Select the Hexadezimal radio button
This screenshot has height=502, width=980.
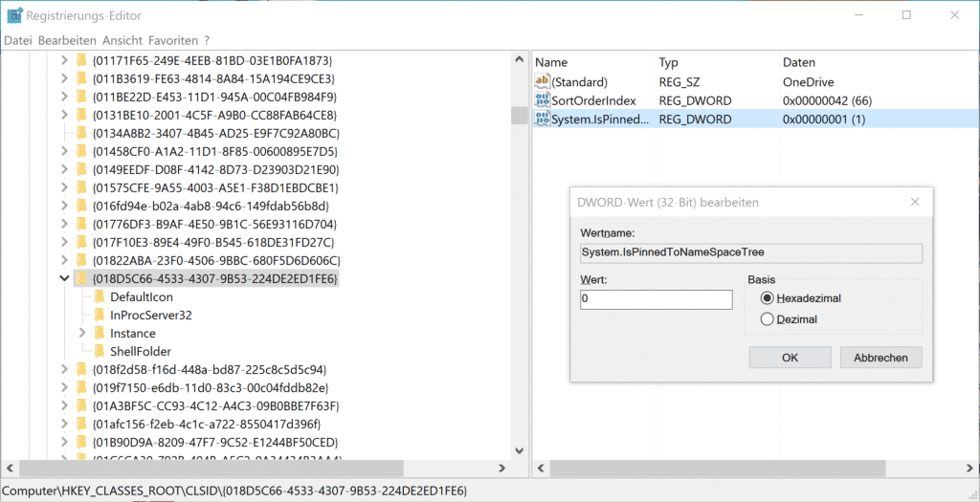click(x=768, y=298)
